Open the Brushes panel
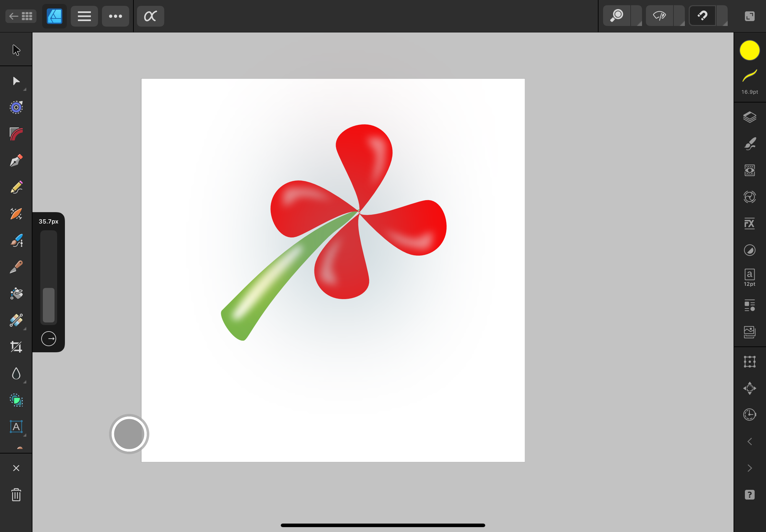 click(x=750, y=144)
